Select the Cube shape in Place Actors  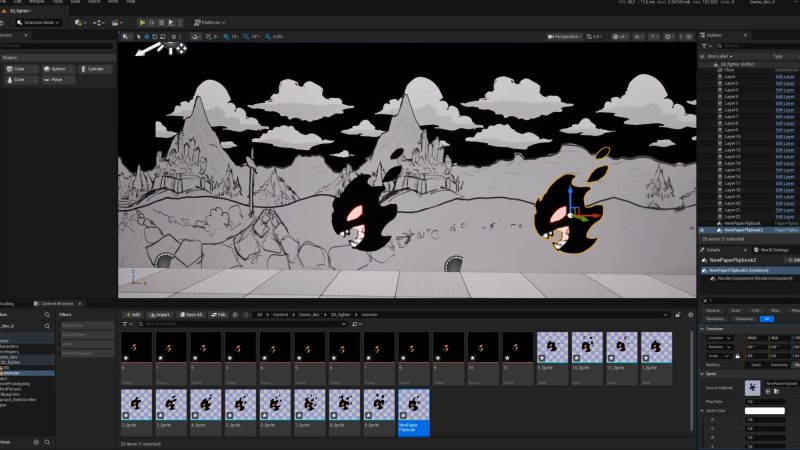click(19, 69)
